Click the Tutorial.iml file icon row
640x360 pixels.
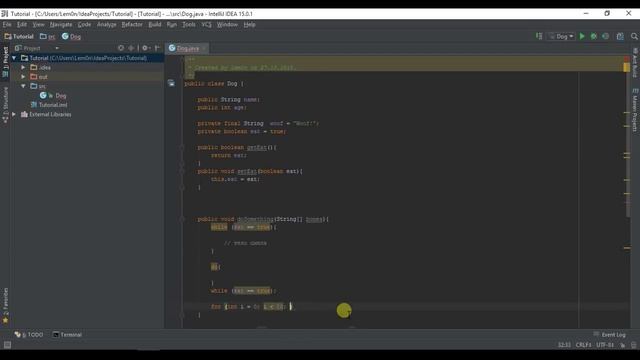(49, 105)
